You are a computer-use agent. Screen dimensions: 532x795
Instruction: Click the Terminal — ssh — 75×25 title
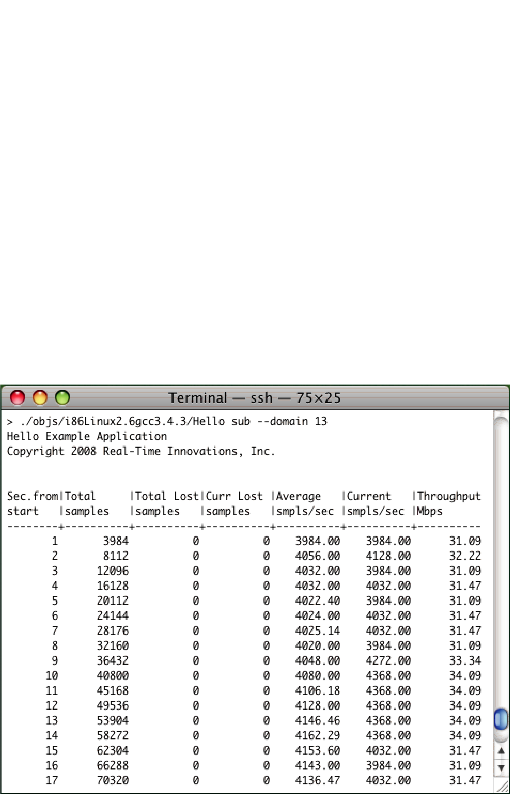click(255, 398)
